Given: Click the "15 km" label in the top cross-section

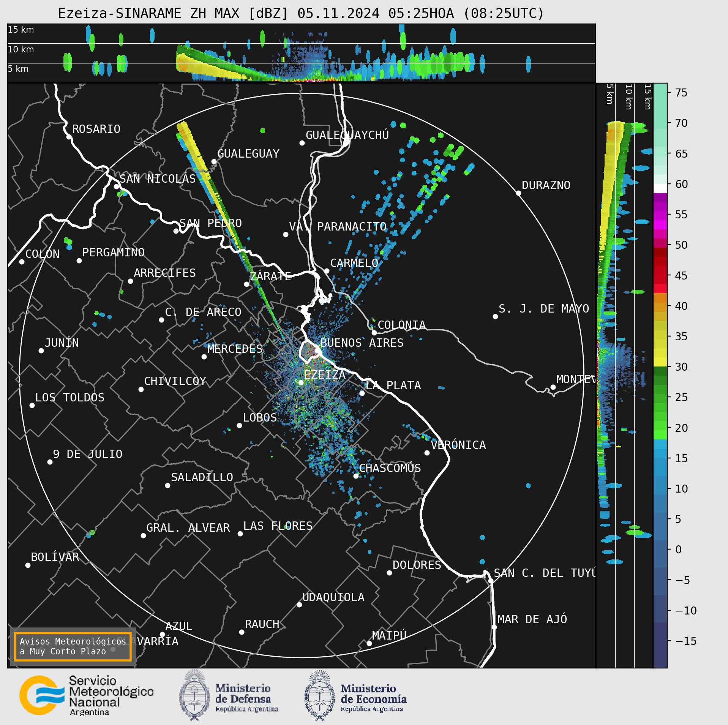Looking at the screenshot, I should [21, 30].
